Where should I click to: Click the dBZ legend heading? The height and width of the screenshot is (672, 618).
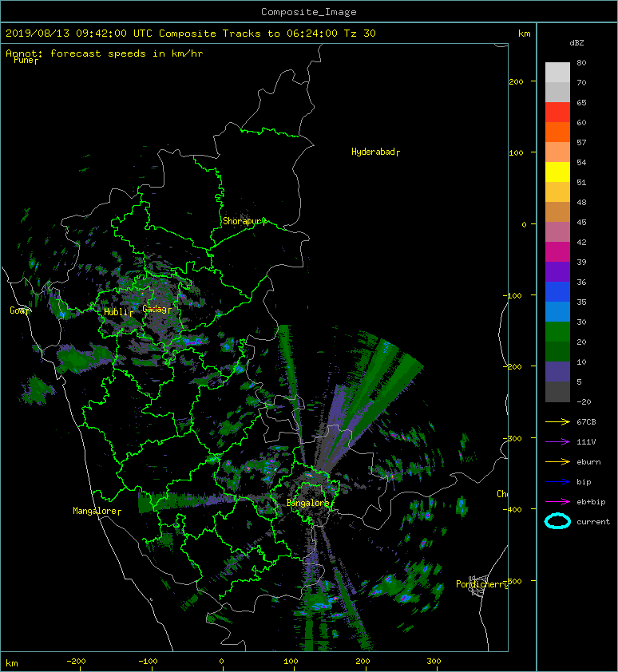[x=576, y=43]
